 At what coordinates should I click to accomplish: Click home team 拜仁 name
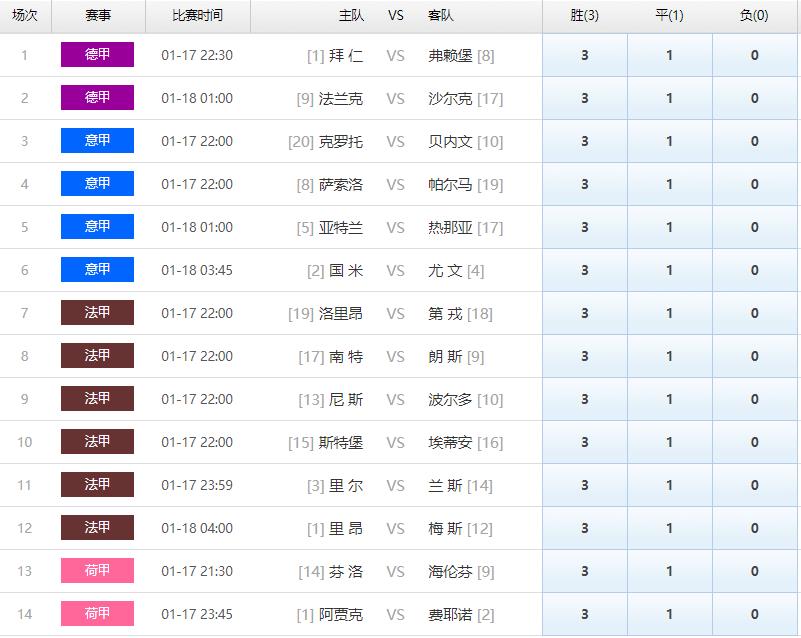346,55
